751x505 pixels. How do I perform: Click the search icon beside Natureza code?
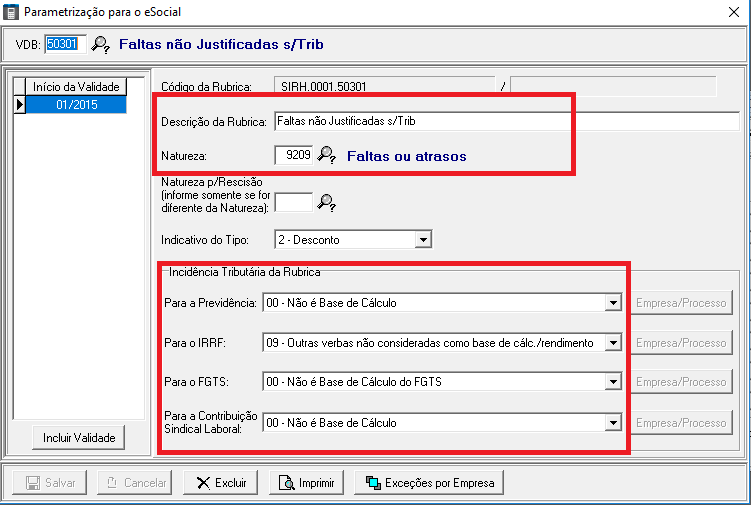coord(327,156)
